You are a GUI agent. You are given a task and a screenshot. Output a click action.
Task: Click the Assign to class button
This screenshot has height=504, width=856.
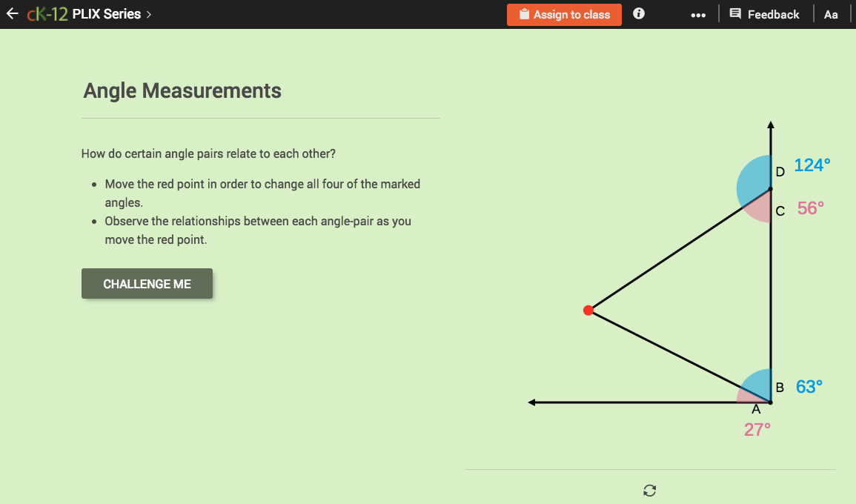[x=564, y=14]
